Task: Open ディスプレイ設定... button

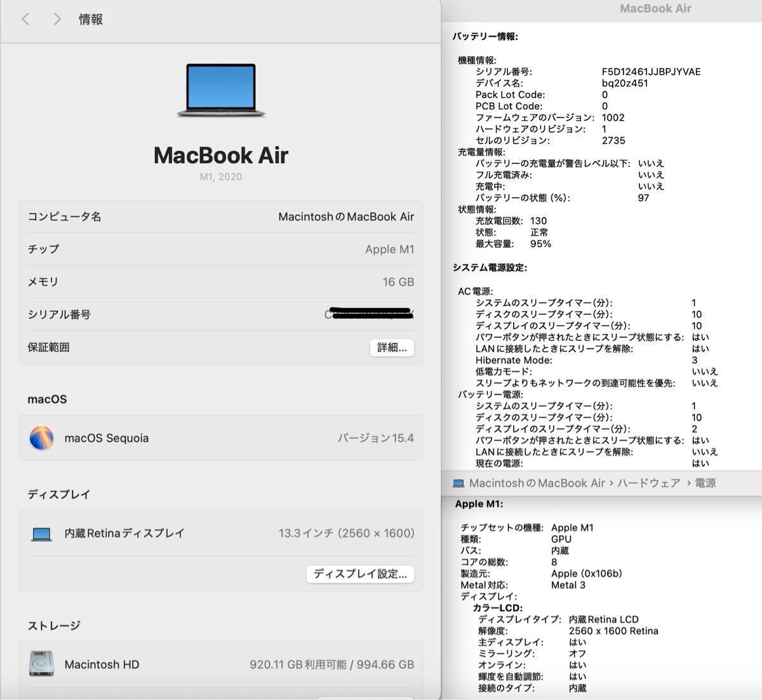Action: (360, 574)
